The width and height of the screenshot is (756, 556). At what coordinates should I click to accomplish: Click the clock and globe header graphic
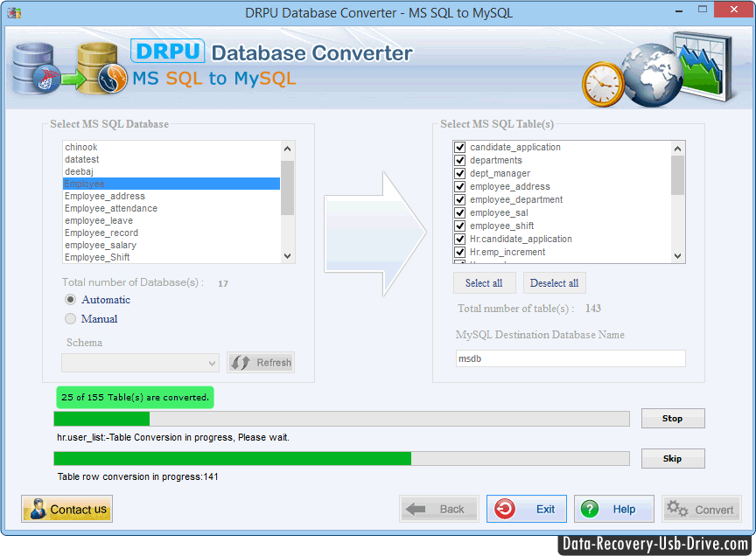click(658, 69)
